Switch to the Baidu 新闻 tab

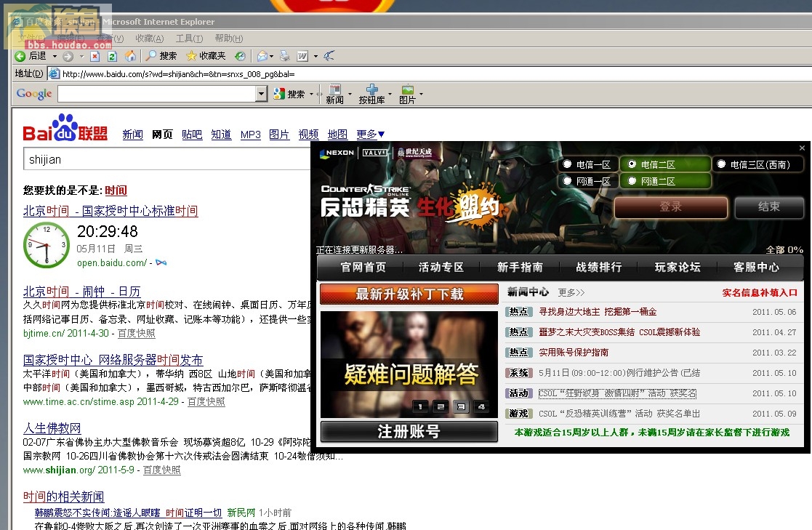(x=132, y=134)
